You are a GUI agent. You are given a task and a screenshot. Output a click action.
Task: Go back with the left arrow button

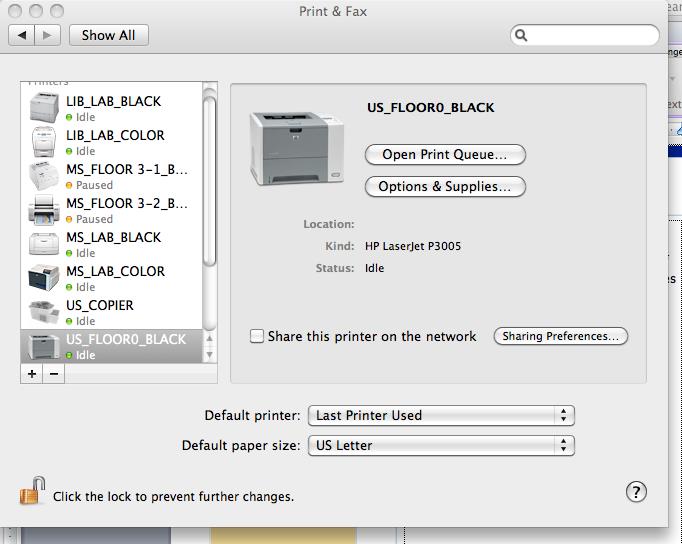tap(22, 35)
